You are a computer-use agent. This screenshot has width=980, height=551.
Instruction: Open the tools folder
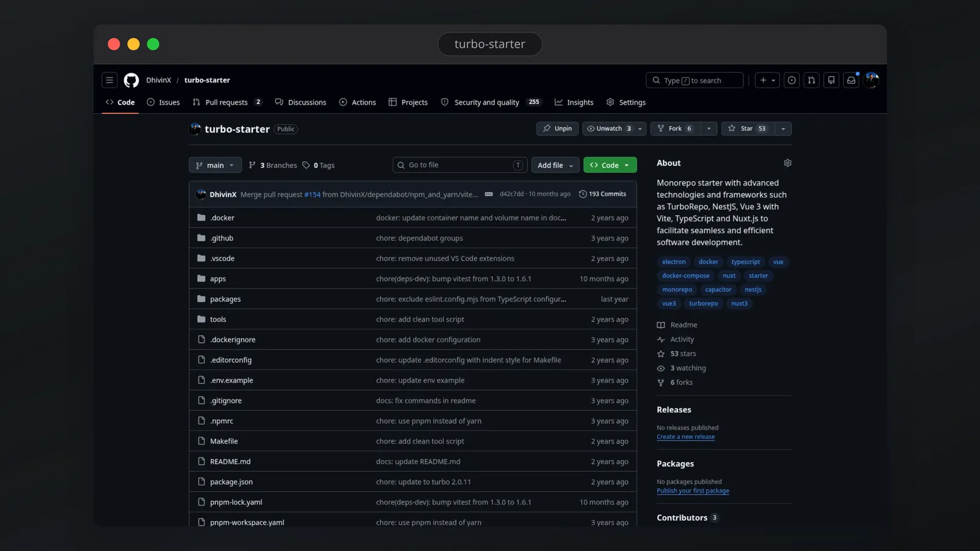218,320
